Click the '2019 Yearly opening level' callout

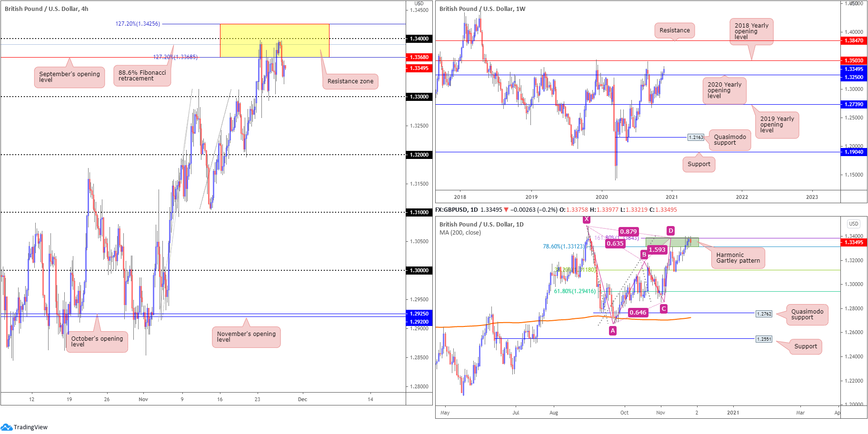pyautogui.click(x=777, y=125)
